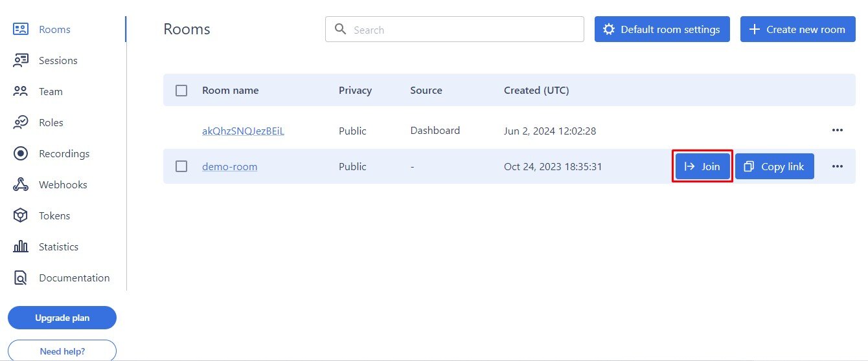Click the Recordings circle icon
868x361 pixels.
point(21,153)
